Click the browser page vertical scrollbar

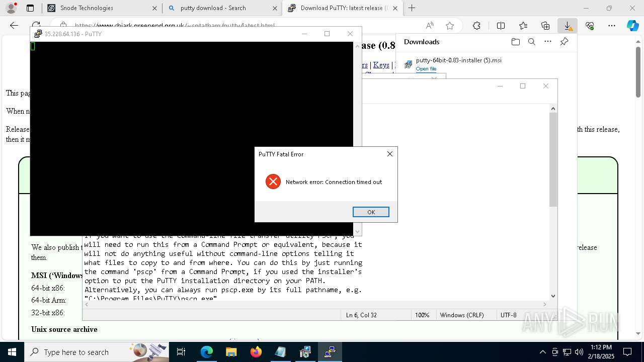pyautogui.click(x=638, y=72)
